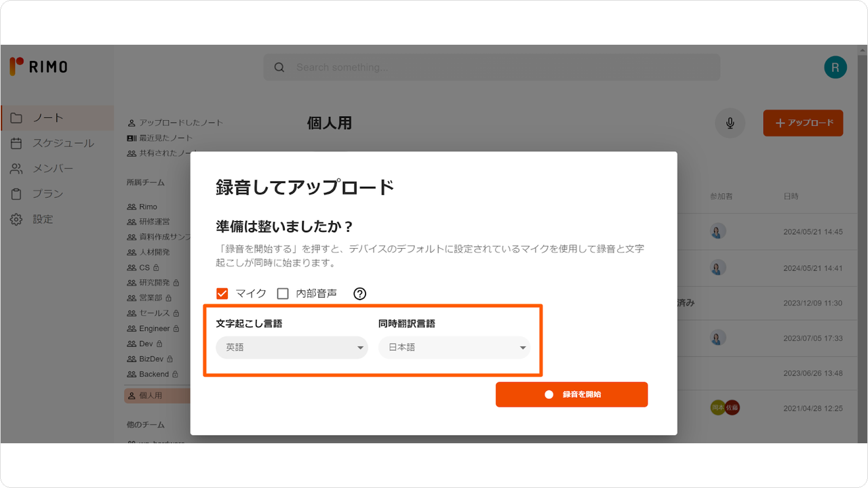Open the 文字起こし言語 dropdown showing 英語
Screen dimensions: 868x488
[x=292, y=348]
